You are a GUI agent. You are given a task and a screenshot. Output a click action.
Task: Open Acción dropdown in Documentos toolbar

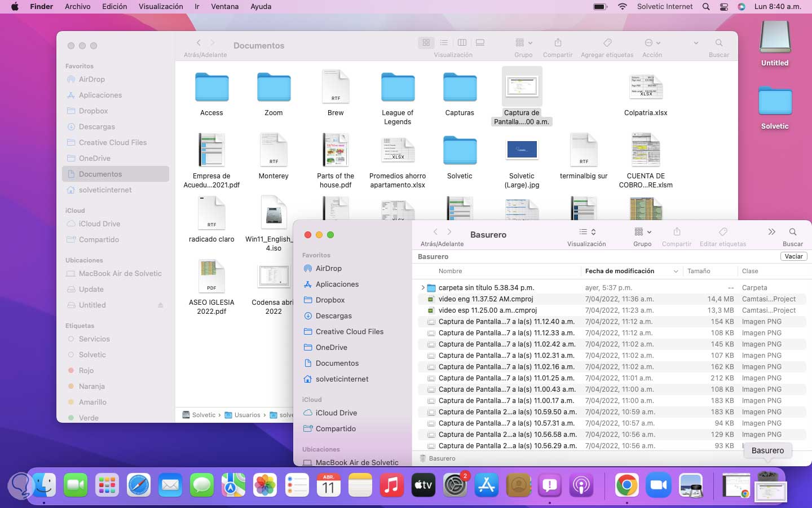click(652, 43)
